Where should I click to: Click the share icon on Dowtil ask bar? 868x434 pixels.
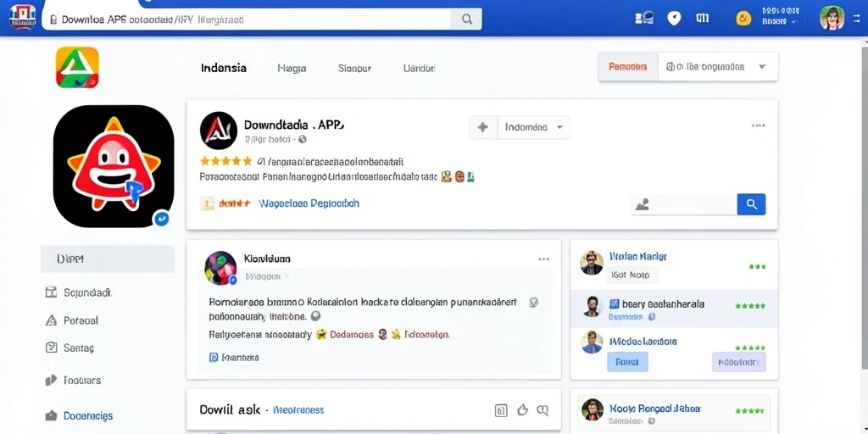point(500,410)
